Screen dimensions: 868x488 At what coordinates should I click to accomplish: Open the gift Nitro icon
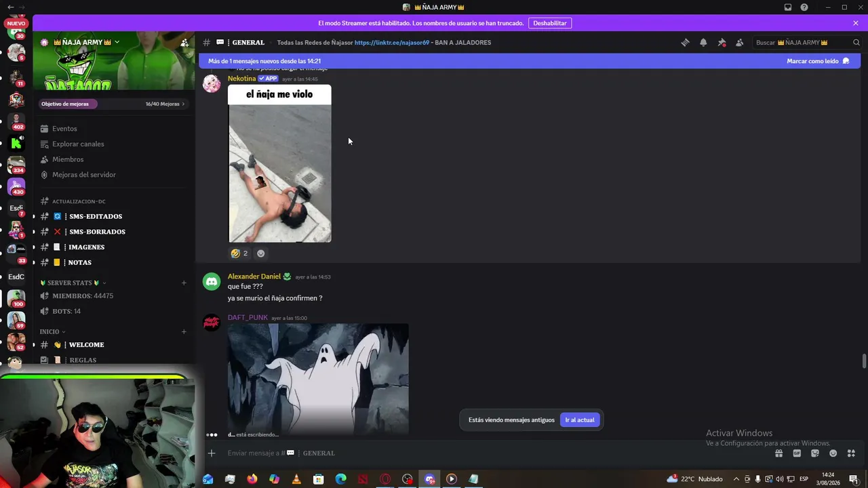(779, 453)
